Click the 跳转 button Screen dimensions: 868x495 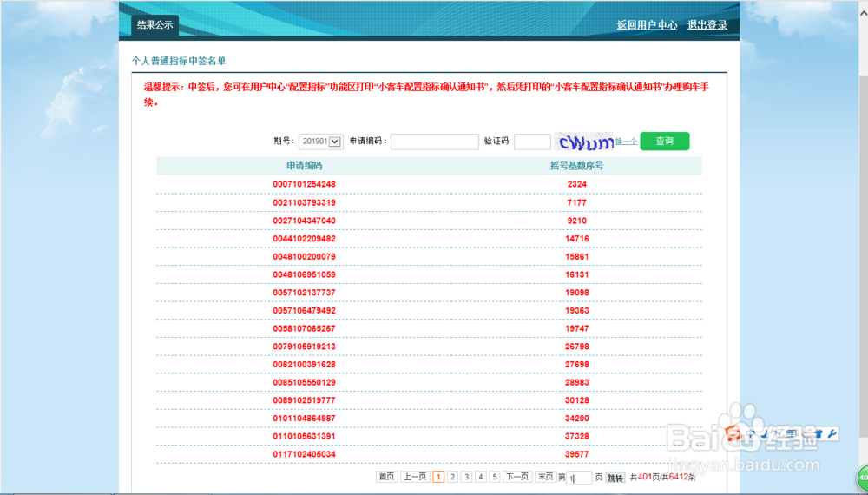pos(615,478)
